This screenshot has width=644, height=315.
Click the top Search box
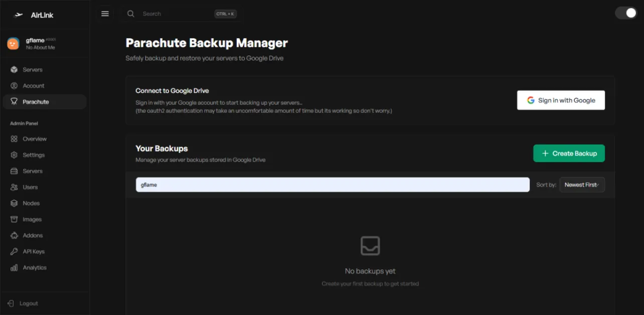click(176, 14)
